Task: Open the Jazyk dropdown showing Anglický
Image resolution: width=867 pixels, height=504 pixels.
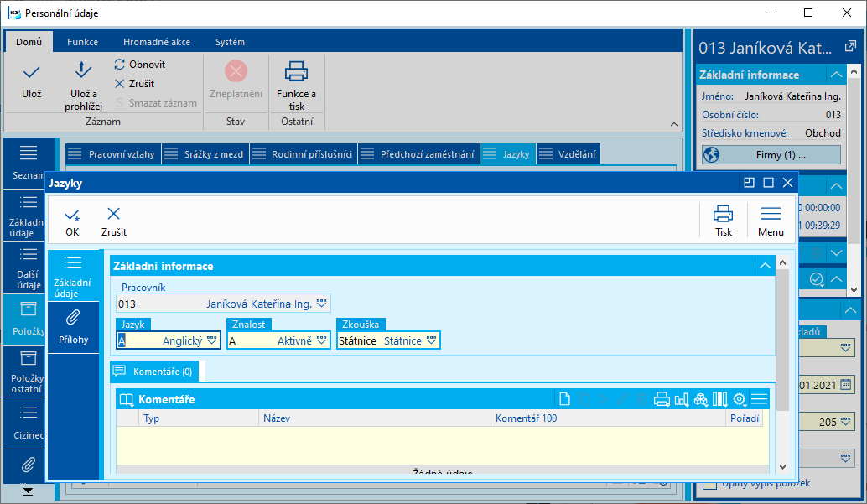Action: (212, 340)
